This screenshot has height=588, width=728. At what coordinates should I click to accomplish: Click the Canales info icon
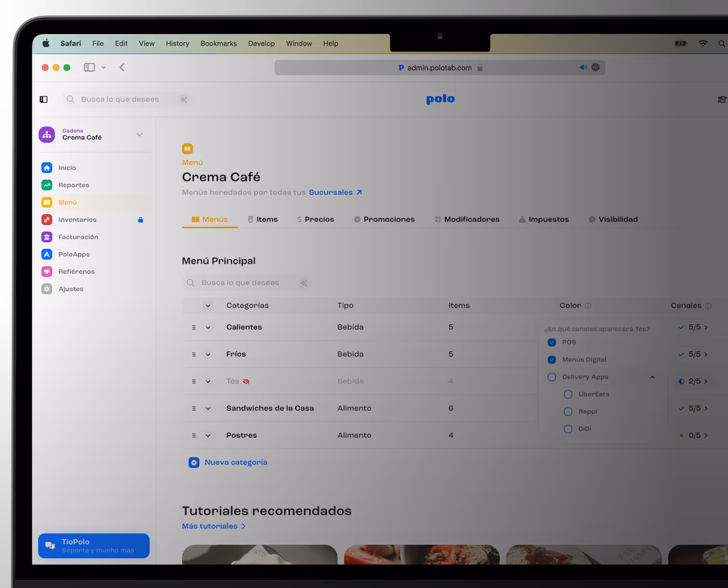tap(708, 306)
